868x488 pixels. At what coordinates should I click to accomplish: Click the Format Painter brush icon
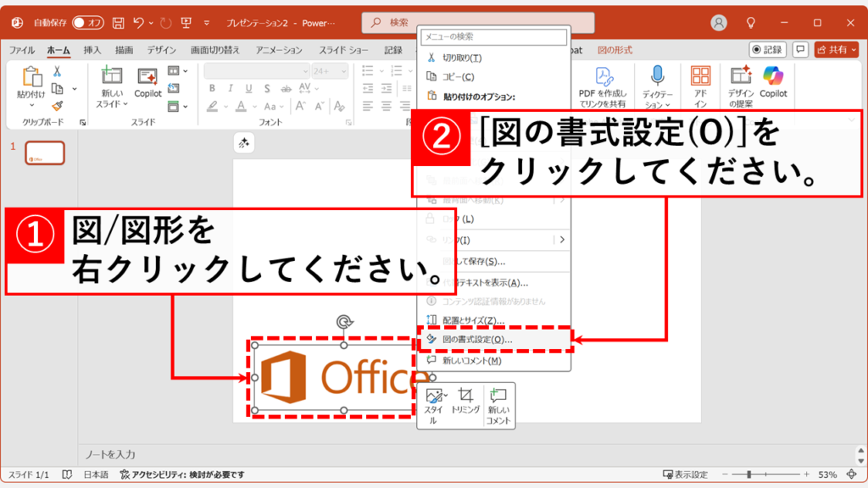click(x=57, y=106)
